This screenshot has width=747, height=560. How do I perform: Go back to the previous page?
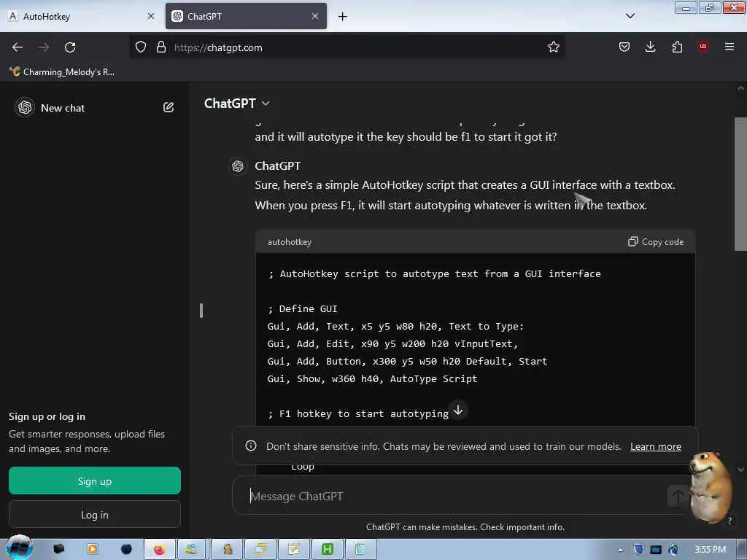(x=18, y=47)
